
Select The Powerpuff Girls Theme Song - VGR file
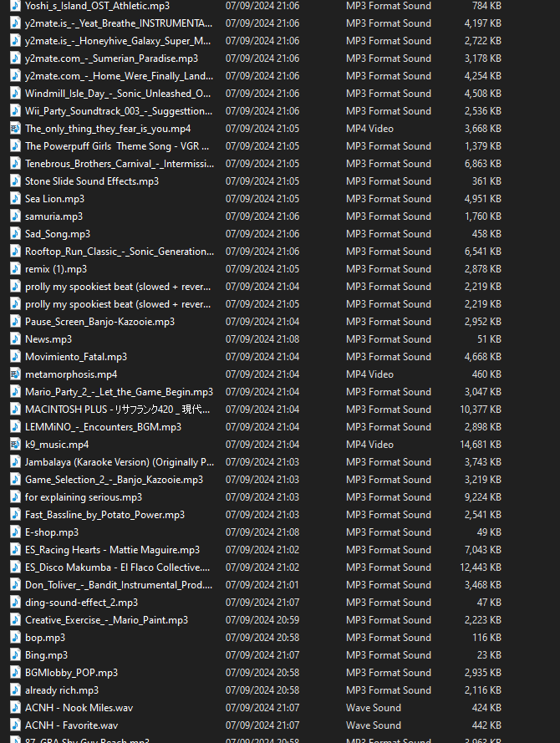117,146
